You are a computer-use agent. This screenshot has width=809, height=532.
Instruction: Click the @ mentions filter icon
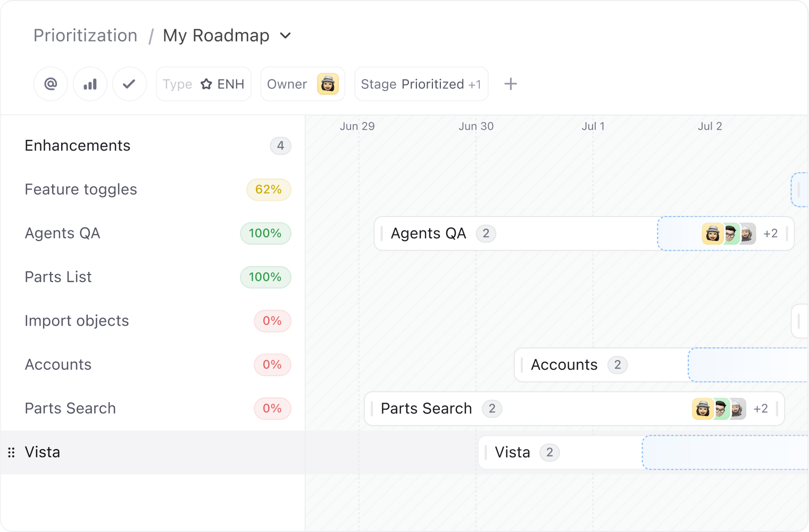[51, 84]
